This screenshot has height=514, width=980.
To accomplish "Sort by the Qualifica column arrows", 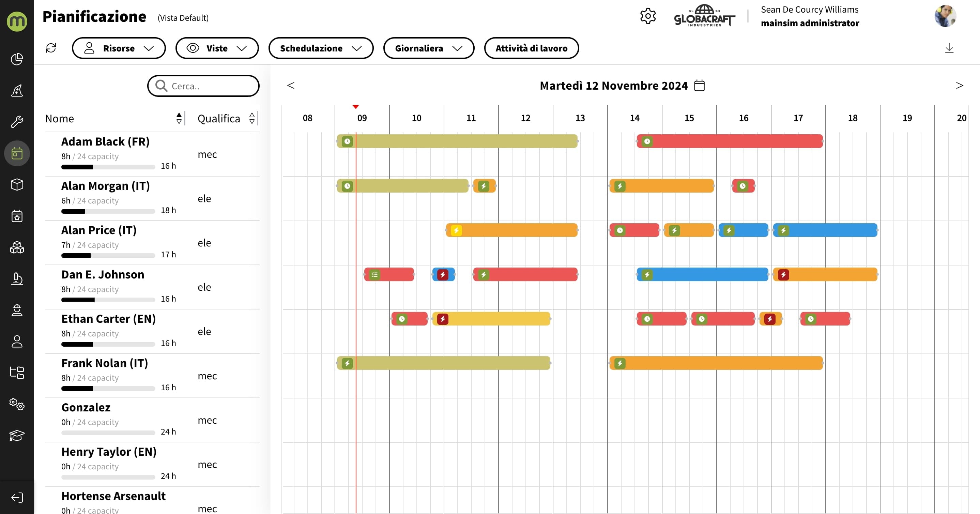I will click(x=252, y=118).
